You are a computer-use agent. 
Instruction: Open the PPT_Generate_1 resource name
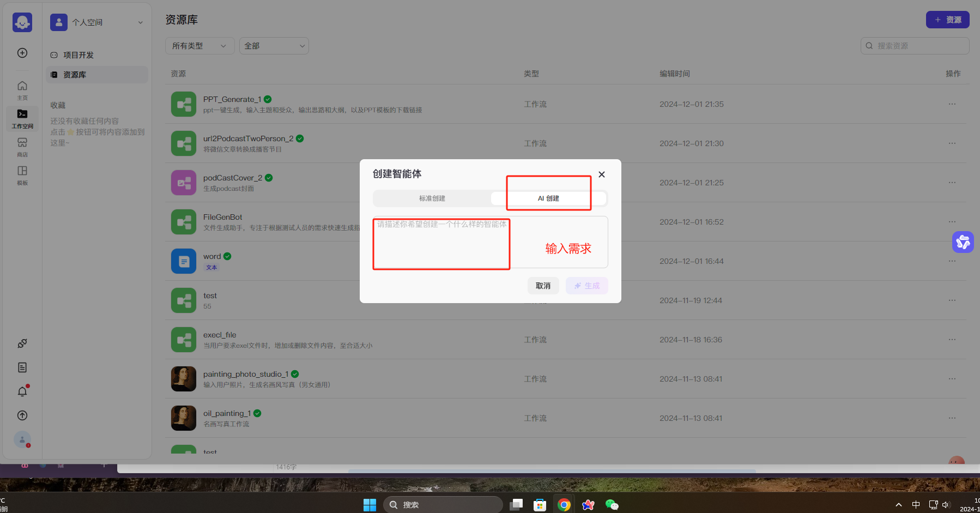pyautogui.click(x=232, y=99)
